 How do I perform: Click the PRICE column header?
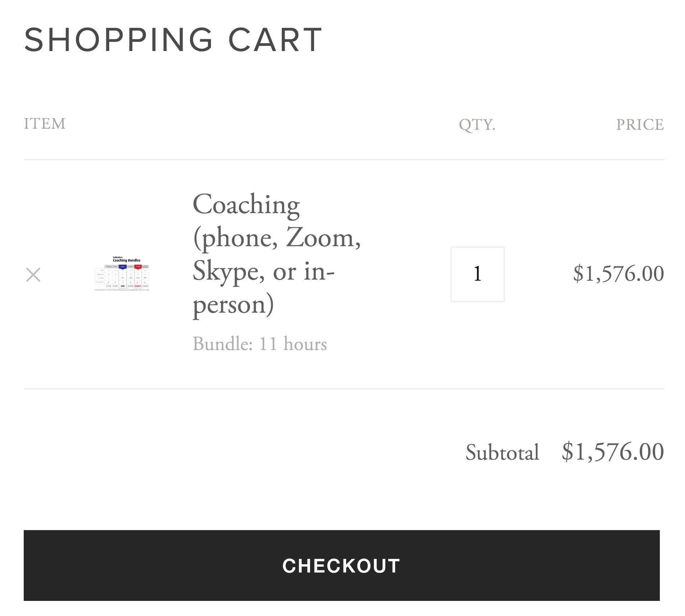tap(640, 125)
